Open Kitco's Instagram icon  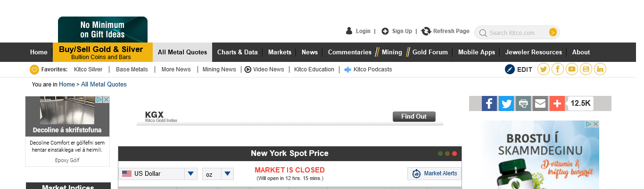pyautogui.click(x=586, y=69)
